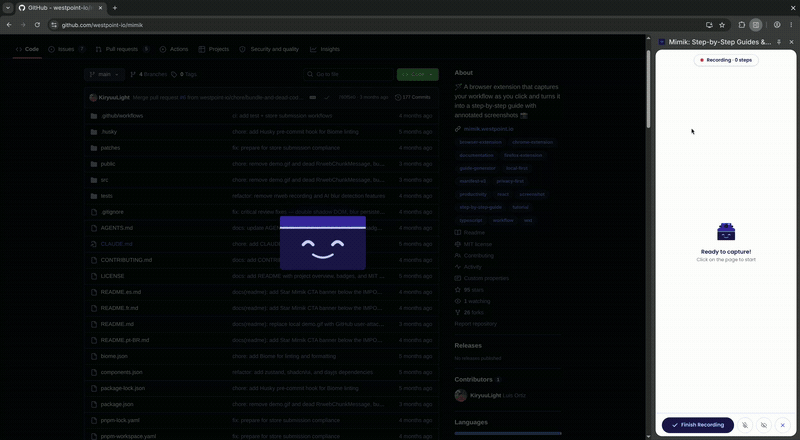Image resolution: width=800 pixels, height=440 pixels.
Task: Bookmark this page with the star icon
Action: point(722,25)
